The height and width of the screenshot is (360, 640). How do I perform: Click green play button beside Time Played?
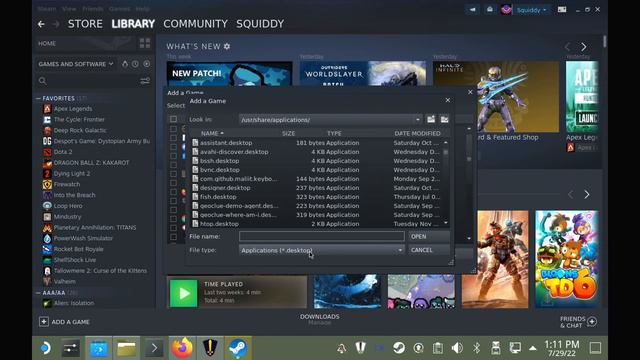183,293
